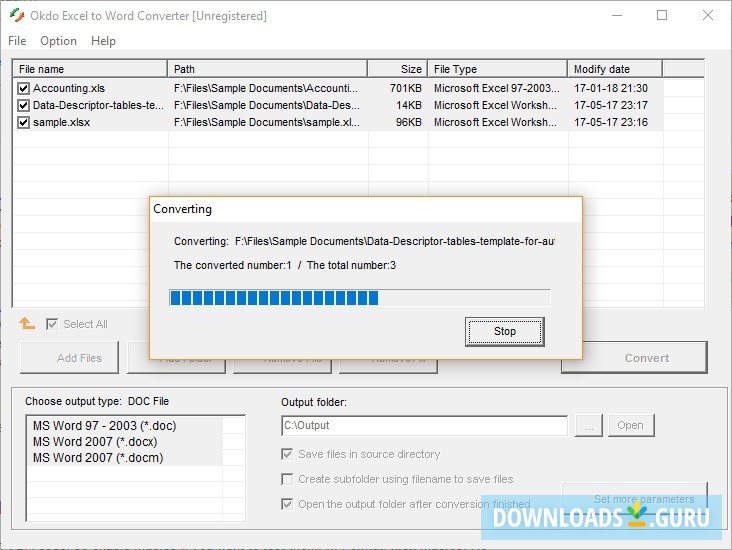Open the File menu
The width and height of the screenshot is (732, 550).
[17, 41]
